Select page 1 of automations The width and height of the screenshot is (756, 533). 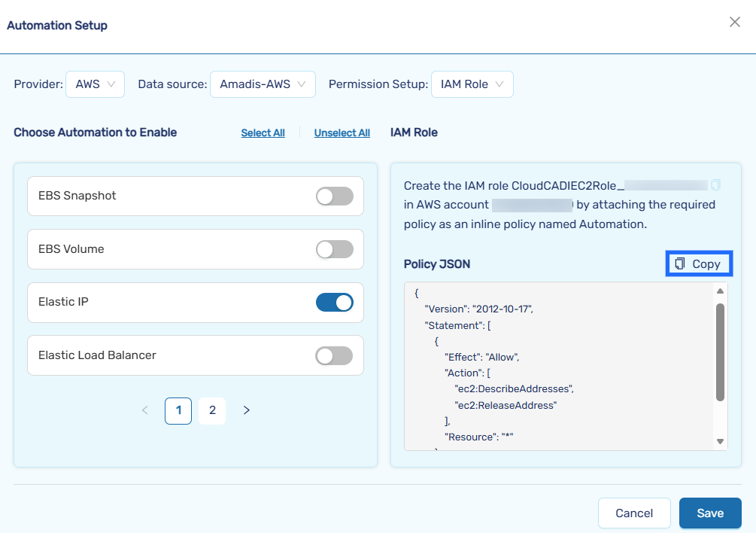(178, 410)
